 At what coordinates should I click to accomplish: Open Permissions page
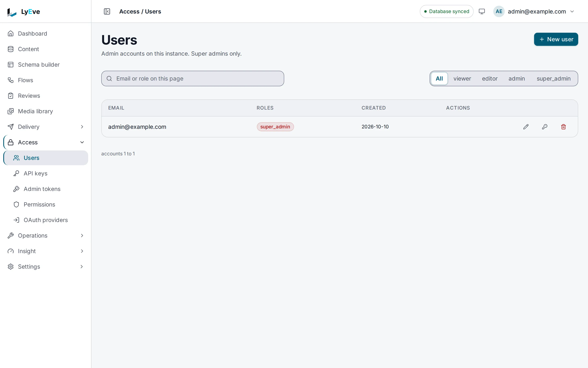tap(46, 204)
